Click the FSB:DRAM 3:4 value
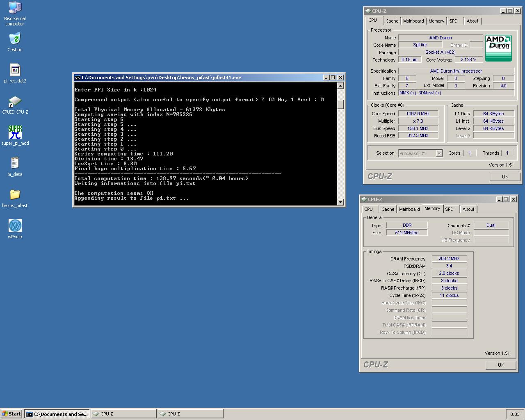525x420 pixels. pyautogui.click(x=449, y=266)
